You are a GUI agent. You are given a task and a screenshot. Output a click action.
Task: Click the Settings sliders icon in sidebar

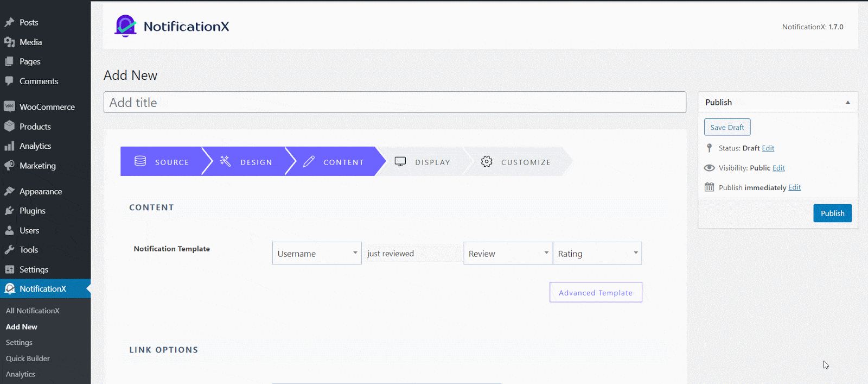click(x=9, y=269)
